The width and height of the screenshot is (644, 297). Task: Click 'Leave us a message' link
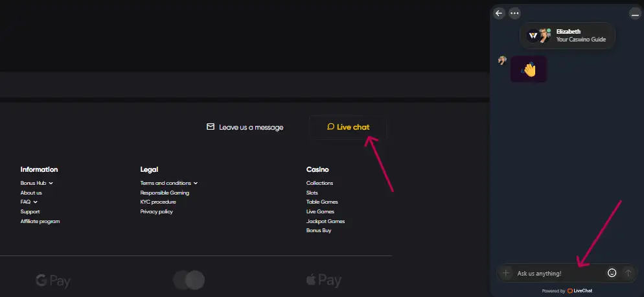point(251,128)
